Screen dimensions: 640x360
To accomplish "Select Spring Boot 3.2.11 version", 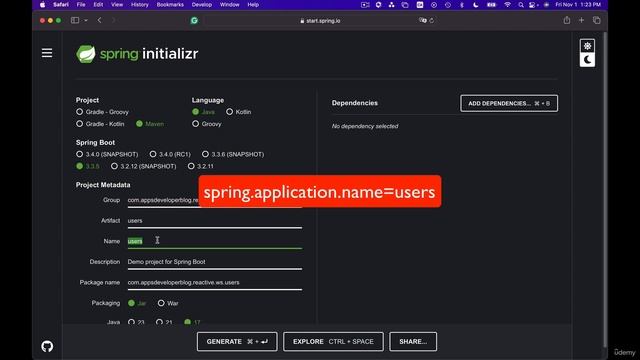I will pos(200,166).
